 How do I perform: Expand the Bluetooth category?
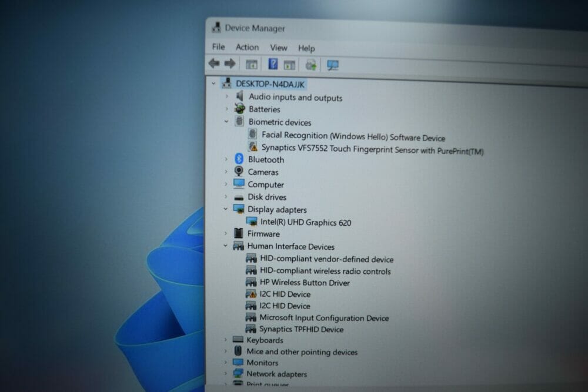226,159
